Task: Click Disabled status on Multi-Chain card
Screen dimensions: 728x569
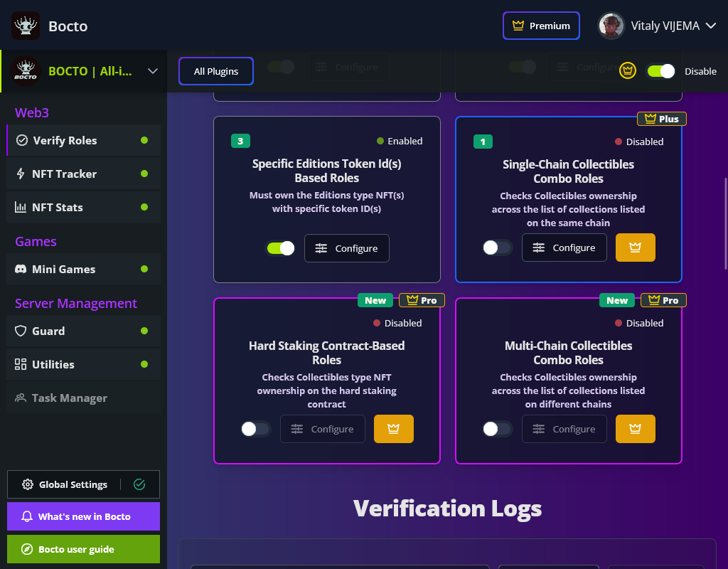Action: 639,323
